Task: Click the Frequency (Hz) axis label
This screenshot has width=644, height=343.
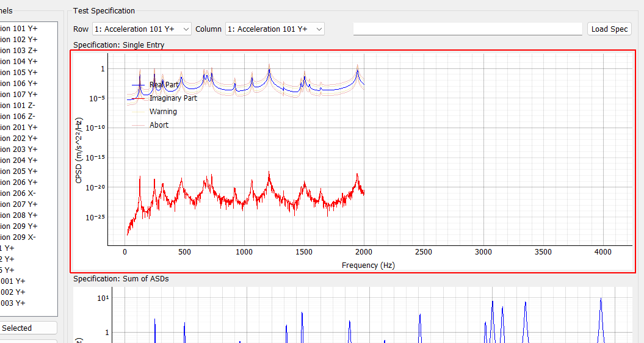Action: (x=368, y=265)
